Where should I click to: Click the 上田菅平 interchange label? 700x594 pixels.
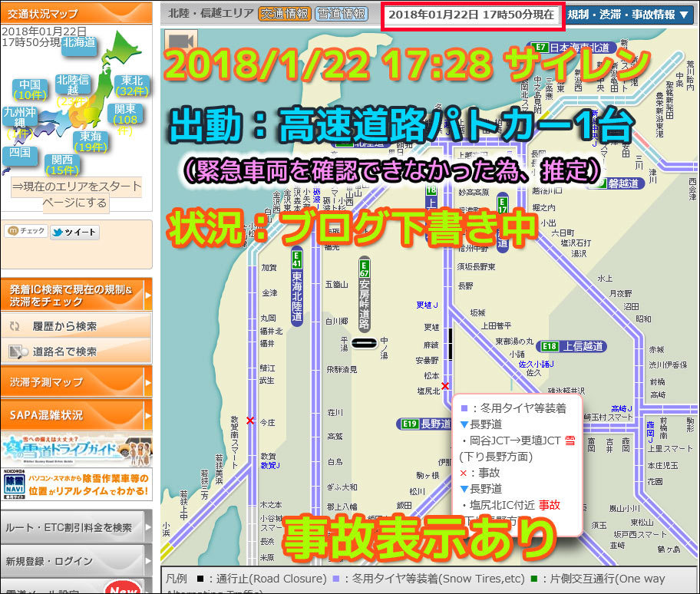pyautogui.click(x=496, y=326)
